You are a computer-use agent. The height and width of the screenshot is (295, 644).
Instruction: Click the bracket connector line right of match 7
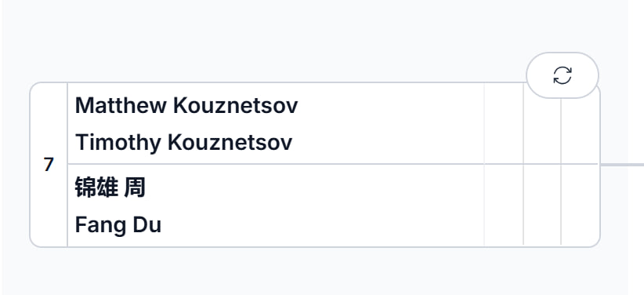pos(622,165)
